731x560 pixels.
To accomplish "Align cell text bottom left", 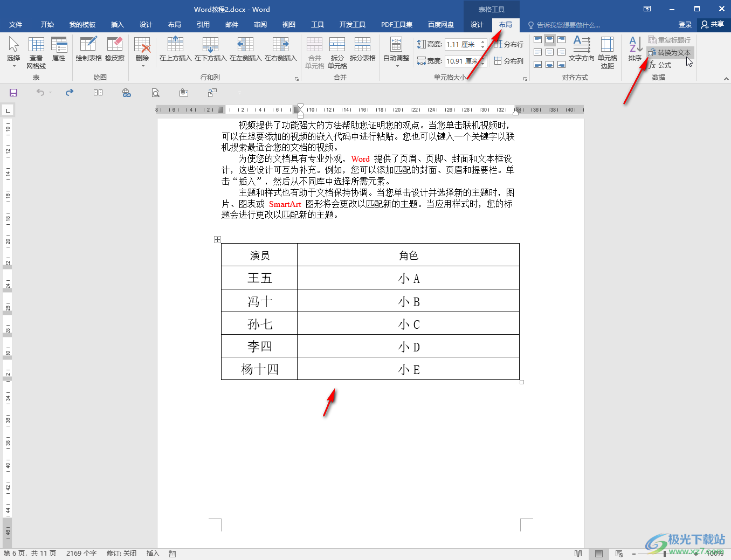I will [537, 65].
